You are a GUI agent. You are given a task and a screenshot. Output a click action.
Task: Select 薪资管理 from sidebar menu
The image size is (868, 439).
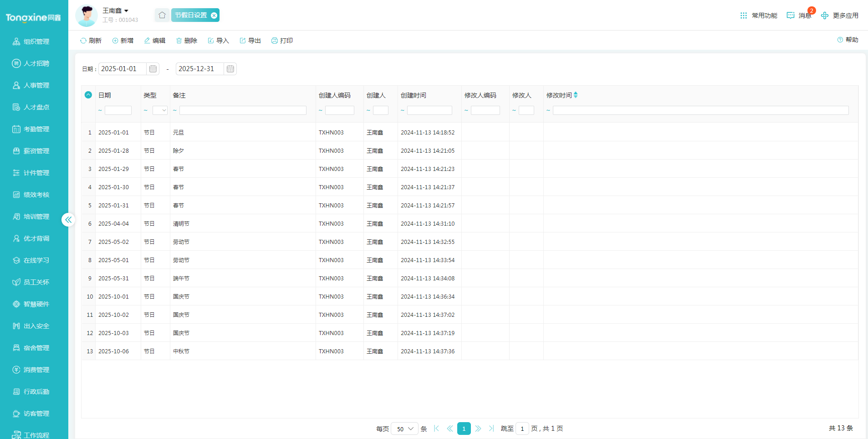tap(36, 151)
